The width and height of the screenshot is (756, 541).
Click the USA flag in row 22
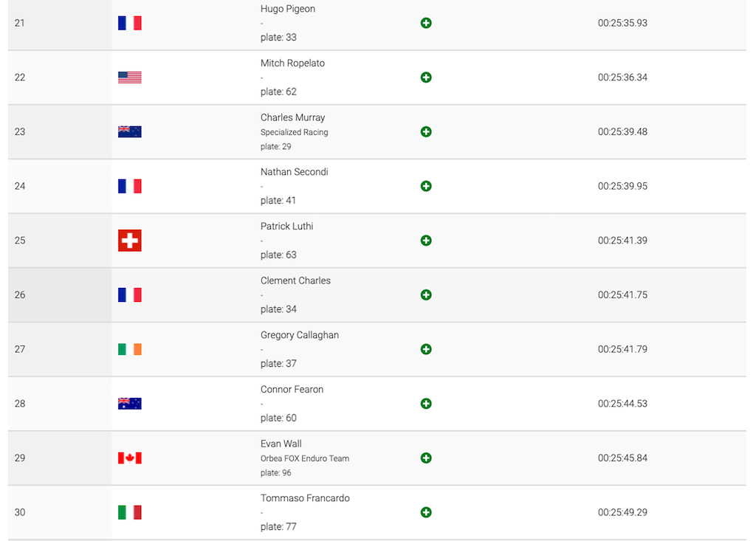tap(130, 77)
